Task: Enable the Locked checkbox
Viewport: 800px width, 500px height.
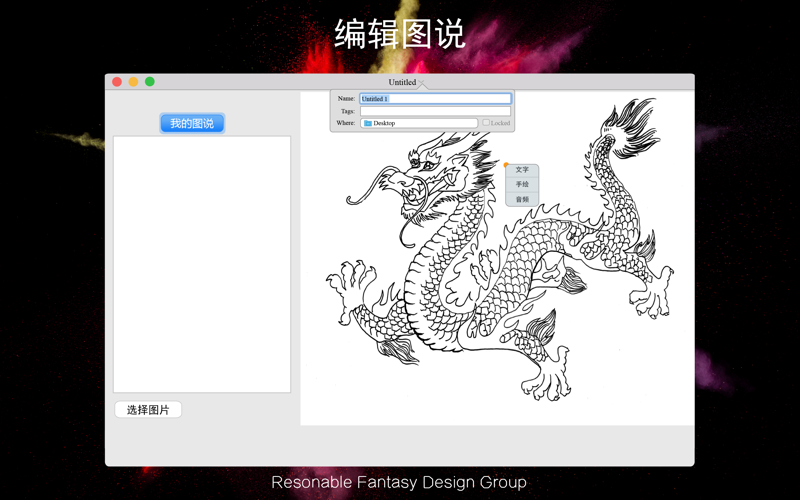Action: click(x=486, y=123)
